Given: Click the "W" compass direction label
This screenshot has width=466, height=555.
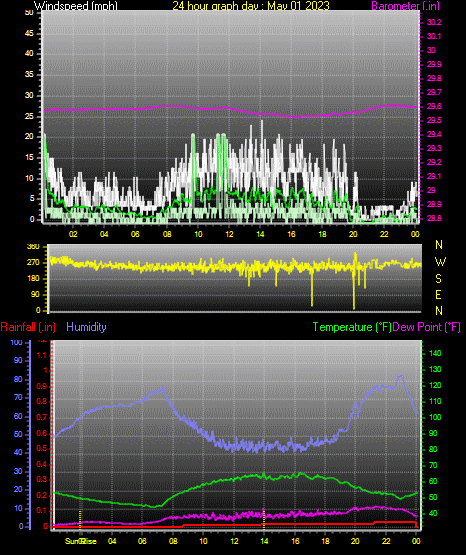Looking at the screenshot, I should (440, 262).
